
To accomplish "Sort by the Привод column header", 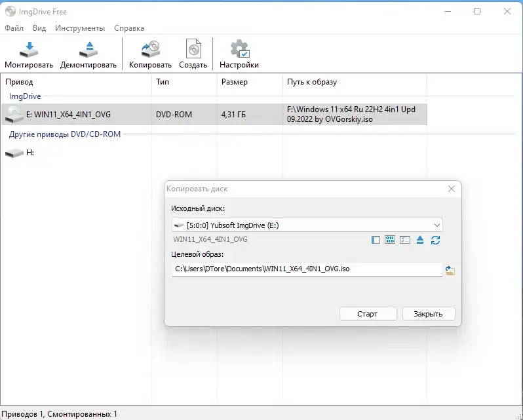I will pyautogui.click(x=77, y=82).
